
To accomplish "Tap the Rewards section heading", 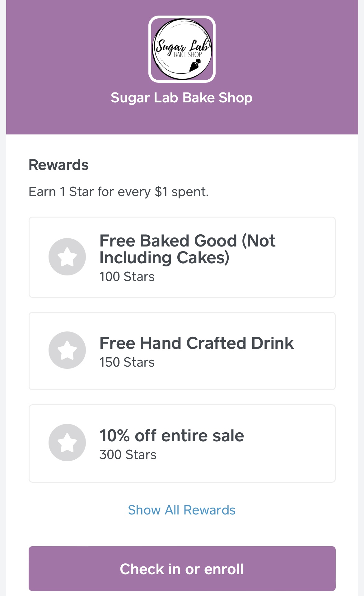I will point(58,165).
